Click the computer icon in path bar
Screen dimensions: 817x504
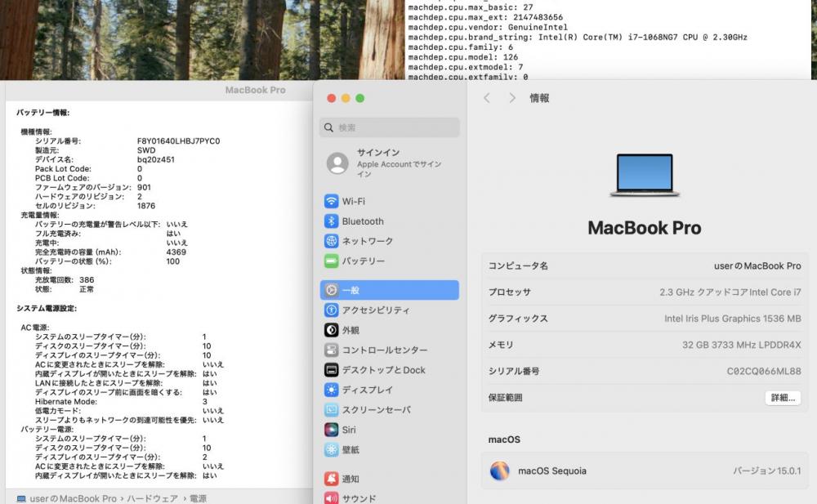[x=21, y=499]
